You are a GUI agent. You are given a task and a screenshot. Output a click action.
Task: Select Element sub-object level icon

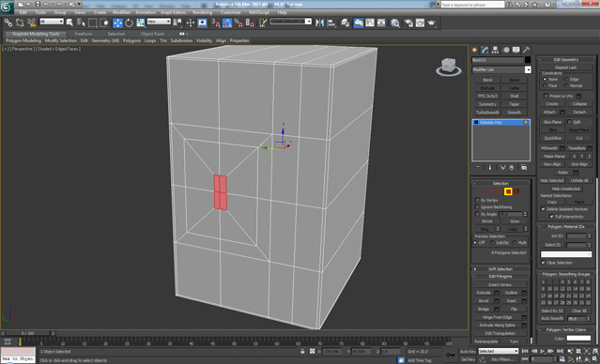coord(516,191)
